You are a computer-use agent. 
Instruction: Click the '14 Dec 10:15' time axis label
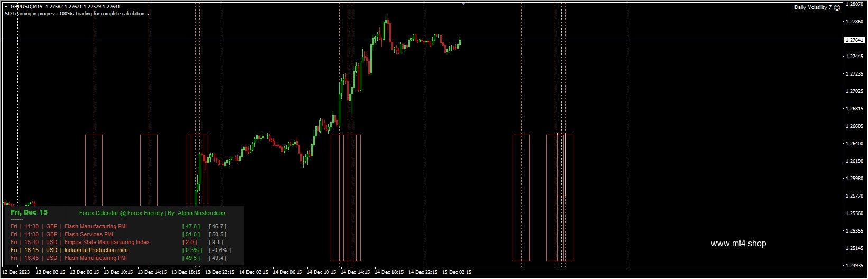point(322,272)
